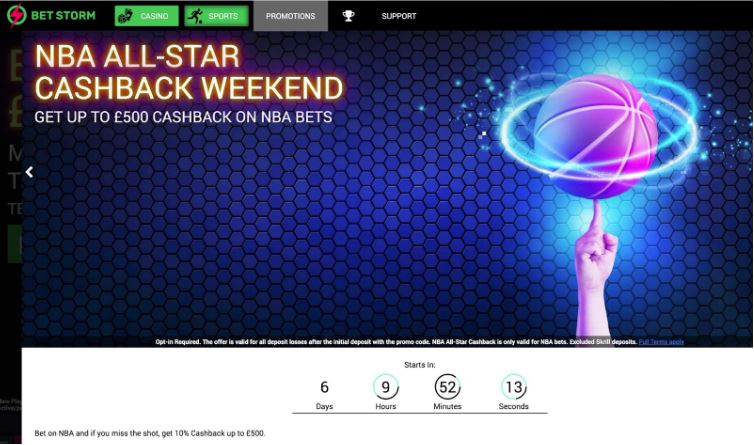Viewport: 754px width, 445px height.
Task: Click the green button behind the left overlay
Action: [14, 244]
